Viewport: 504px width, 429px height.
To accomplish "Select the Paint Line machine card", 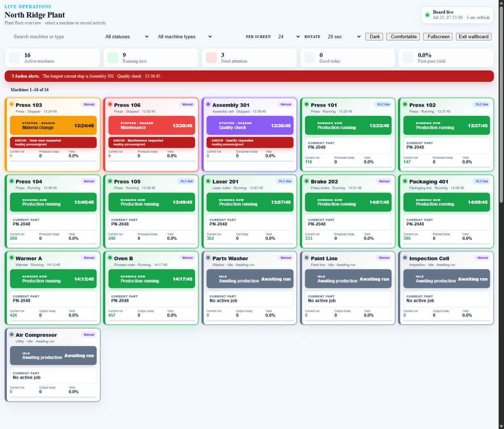I will [x=347, y=288].
